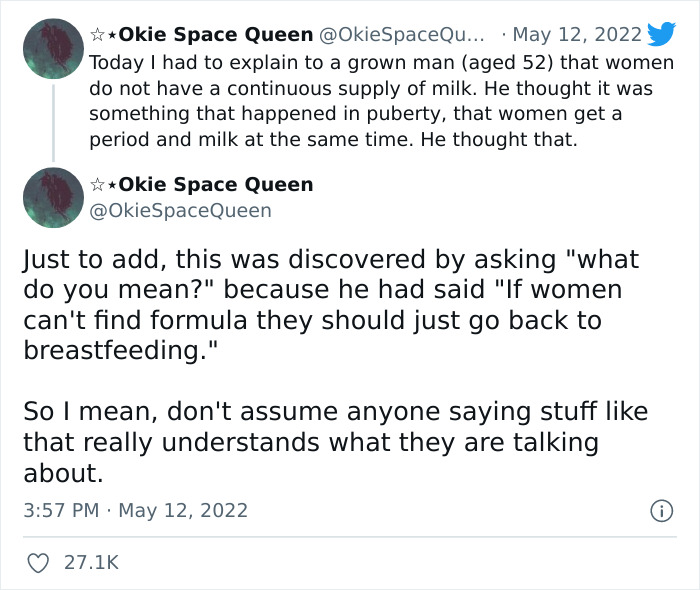This screenshot has width=700, height=590.
Task: View the 27.1K likes count
Action: coord(91,562)
